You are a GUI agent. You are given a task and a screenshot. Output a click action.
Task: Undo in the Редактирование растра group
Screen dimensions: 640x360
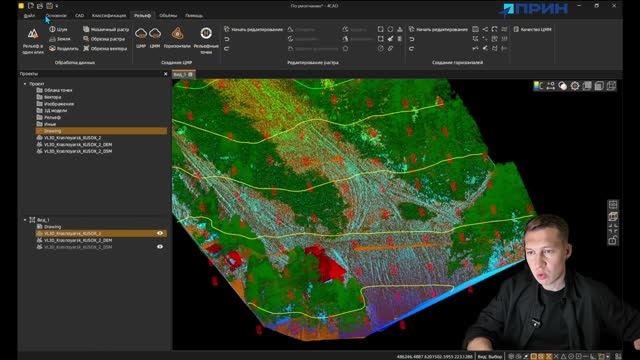pos(227,39)
